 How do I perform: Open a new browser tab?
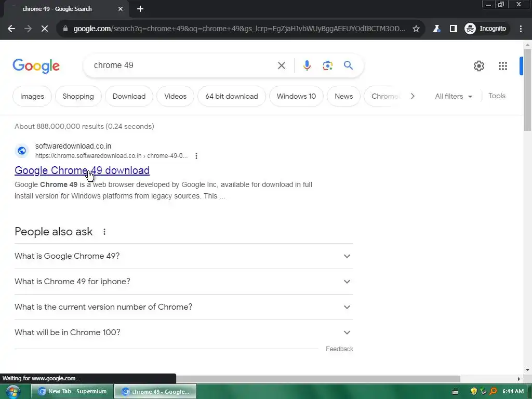140,9
